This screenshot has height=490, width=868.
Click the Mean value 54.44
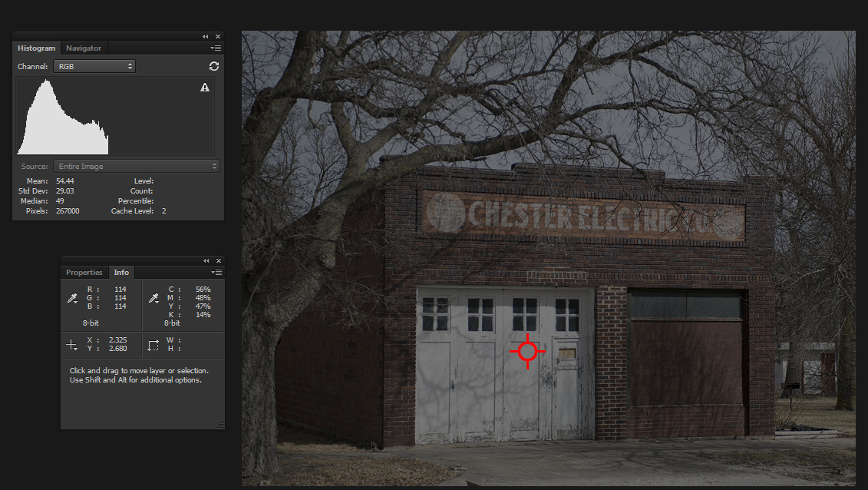(64, 181)
